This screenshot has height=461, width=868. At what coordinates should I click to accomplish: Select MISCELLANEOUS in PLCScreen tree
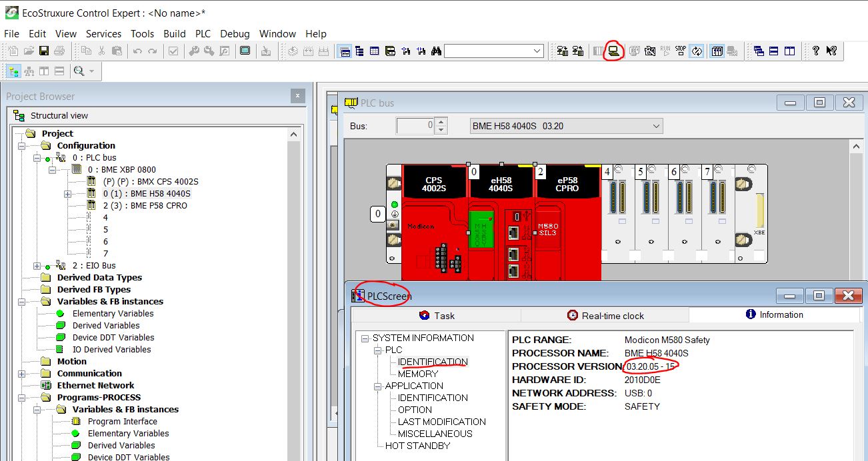point(435,434)
